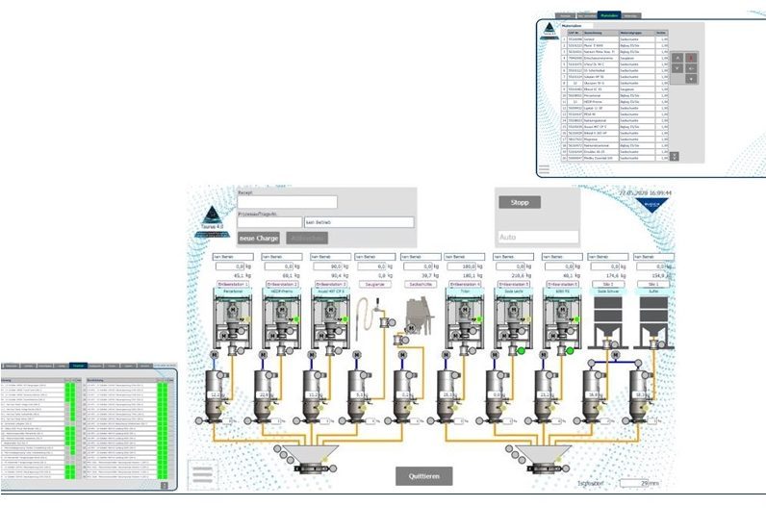766x532 pixels.
Task: Move the material list selection up with the up arrow
Action: tap(677, 57)
